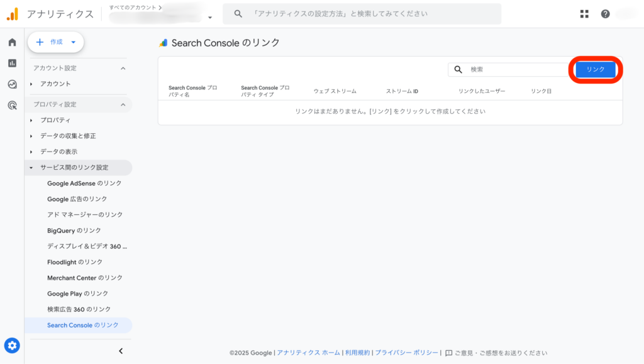Open the account selector dropdown arrow
This screenshot has height=364, width=644.
point(210,18)
